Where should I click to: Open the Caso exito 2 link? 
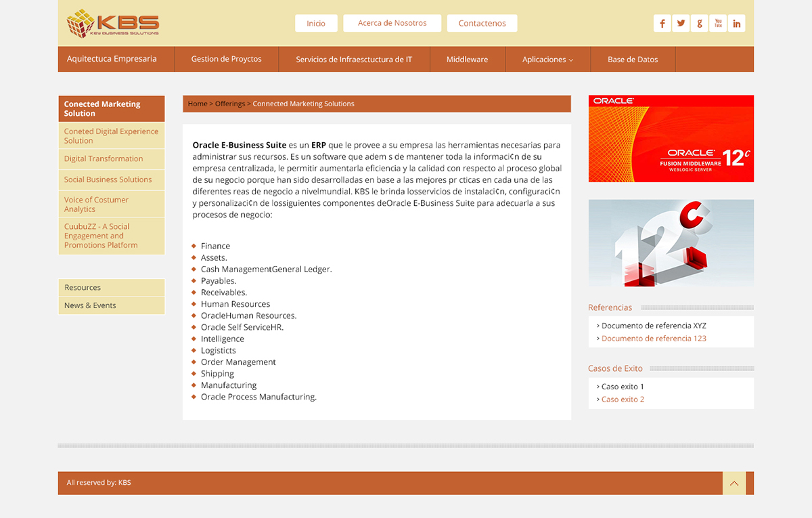click(x=623, y=399)
